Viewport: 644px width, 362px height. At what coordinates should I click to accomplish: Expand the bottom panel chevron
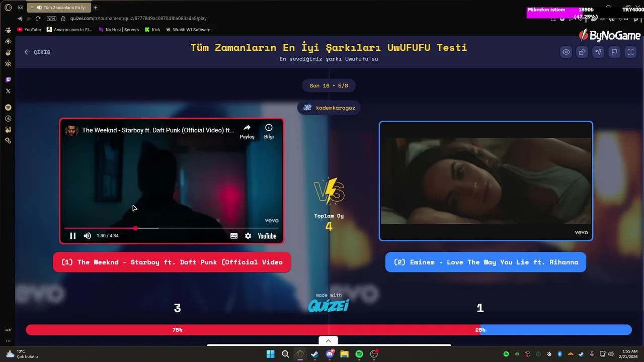[x=329, y=341]
